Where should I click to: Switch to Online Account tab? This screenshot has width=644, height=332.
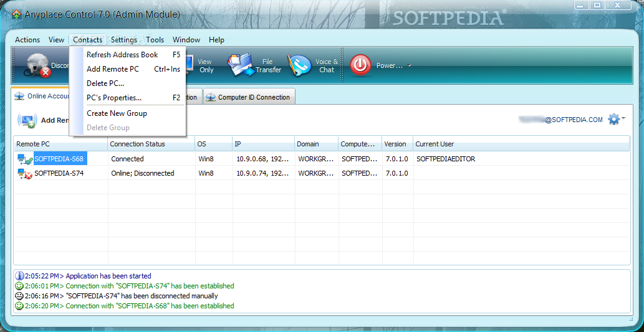click(x=41, y=96)
